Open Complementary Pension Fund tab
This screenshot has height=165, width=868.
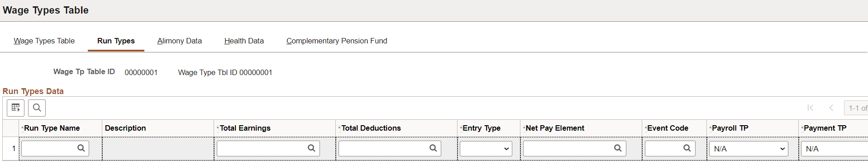pos(337,41)
